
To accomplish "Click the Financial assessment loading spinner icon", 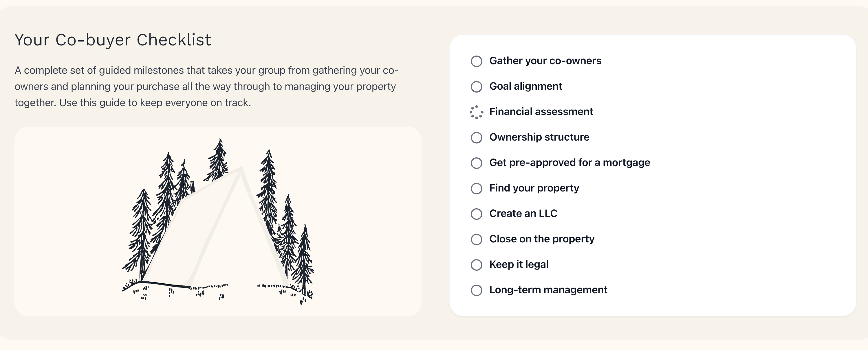I will (x=476, y=112).
